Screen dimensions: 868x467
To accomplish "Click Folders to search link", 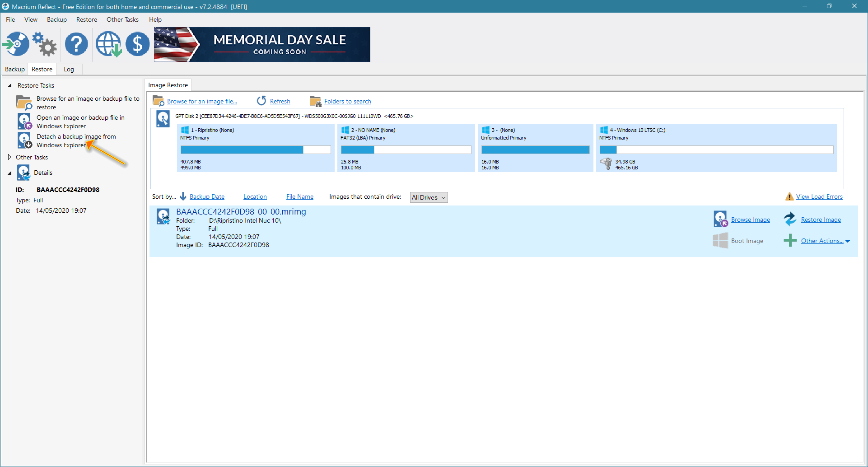I will coord(348,101).
